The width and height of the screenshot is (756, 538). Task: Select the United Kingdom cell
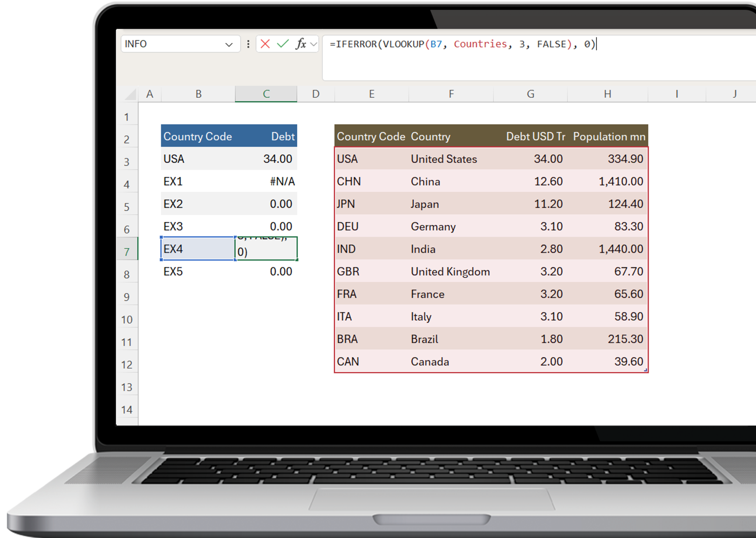click(450, 271)
